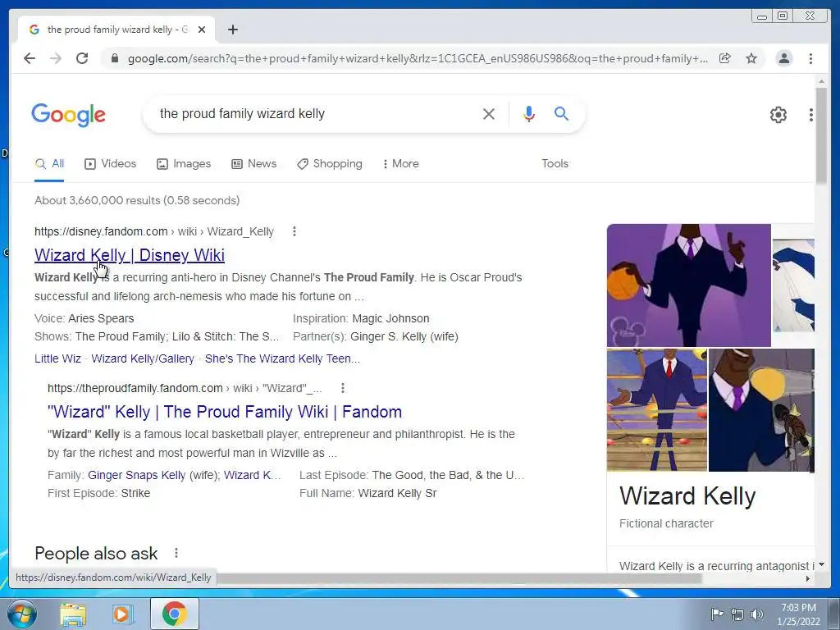Click the scroll-down arrow on page scrollbar

tap(821, 564)
